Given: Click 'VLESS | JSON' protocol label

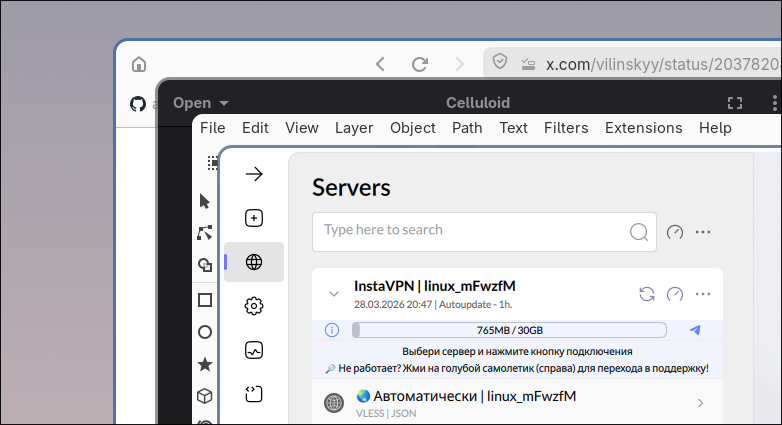Looking at the screenshot, I should click(x=386, y=413).
